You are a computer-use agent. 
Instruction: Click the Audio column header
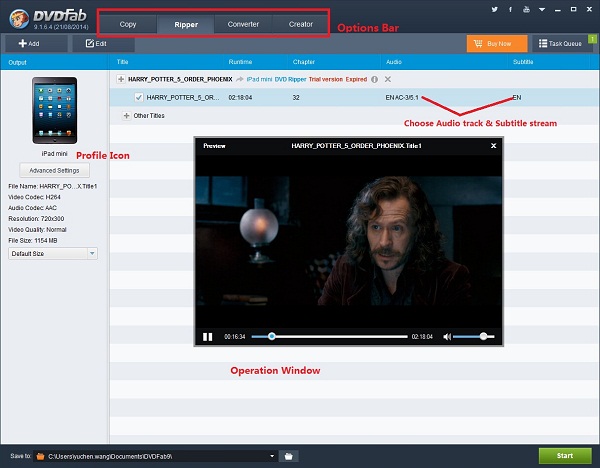click(394, 62)
